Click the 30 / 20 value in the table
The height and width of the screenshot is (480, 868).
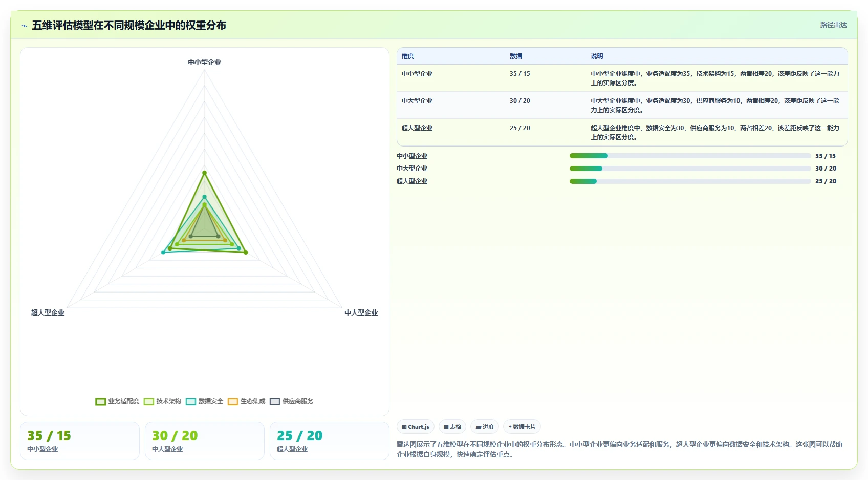(520, 101)
